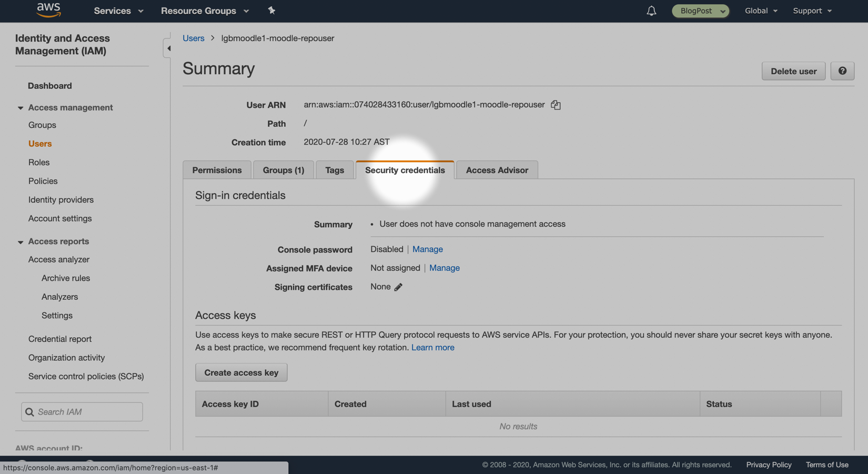Open the Learn more link about key rotation

pos(433,348)
